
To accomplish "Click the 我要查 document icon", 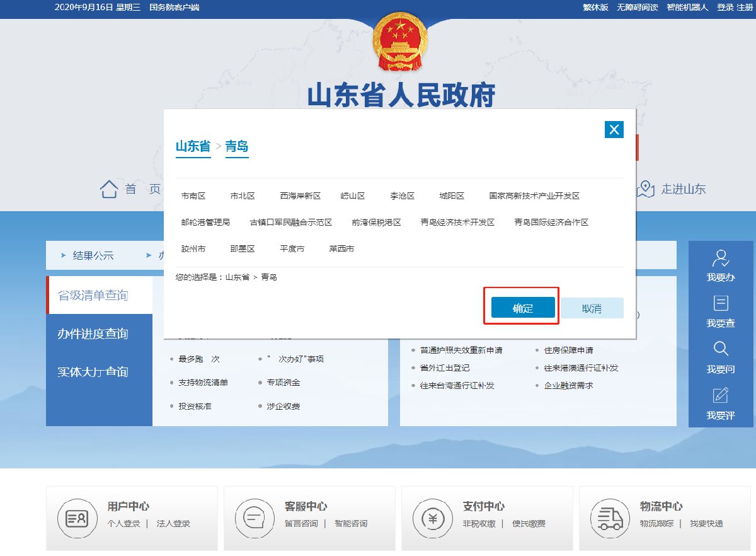I will tap(721, 303).
